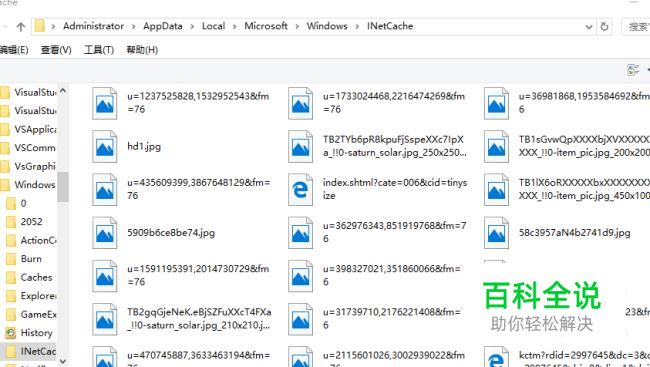Select image icon of u=1237525828 file
This screenshot has width=650, height=367.
pyautogui.click(x=104, y=103)
